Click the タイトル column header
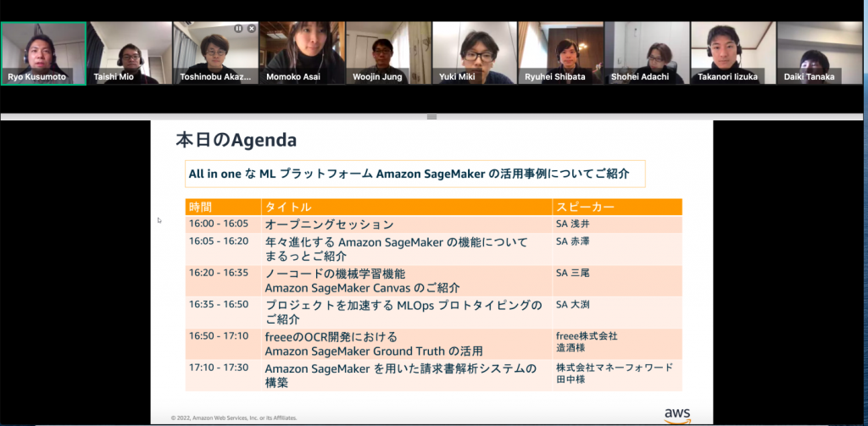 [406, 207]
